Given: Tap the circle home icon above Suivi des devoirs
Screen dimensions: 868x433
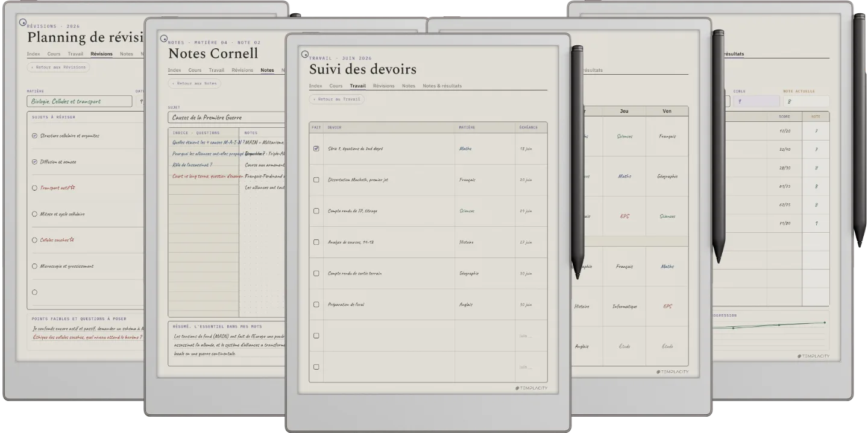Looking at the screenshot, I should 304,54.
